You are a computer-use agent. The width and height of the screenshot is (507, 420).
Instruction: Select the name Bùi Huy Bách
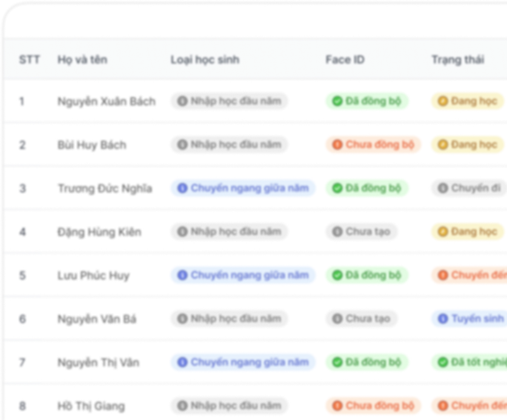tap(92, 145)
